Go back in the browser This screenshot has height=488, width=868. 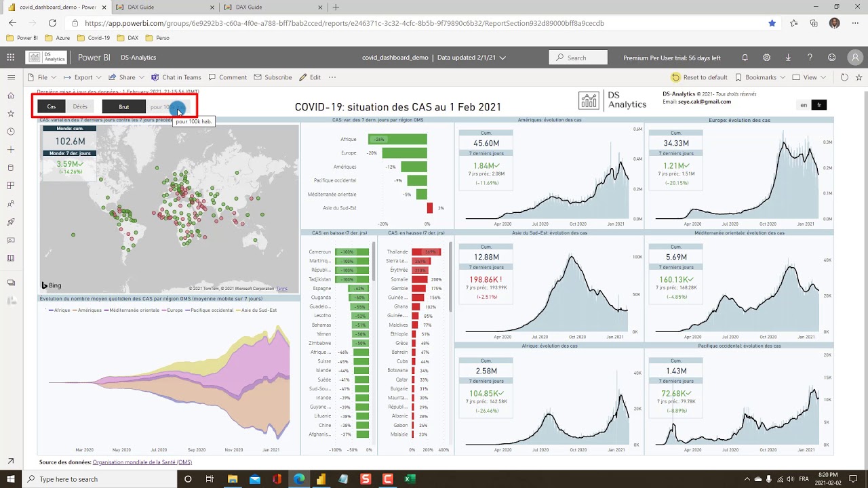tap(12, 23)
